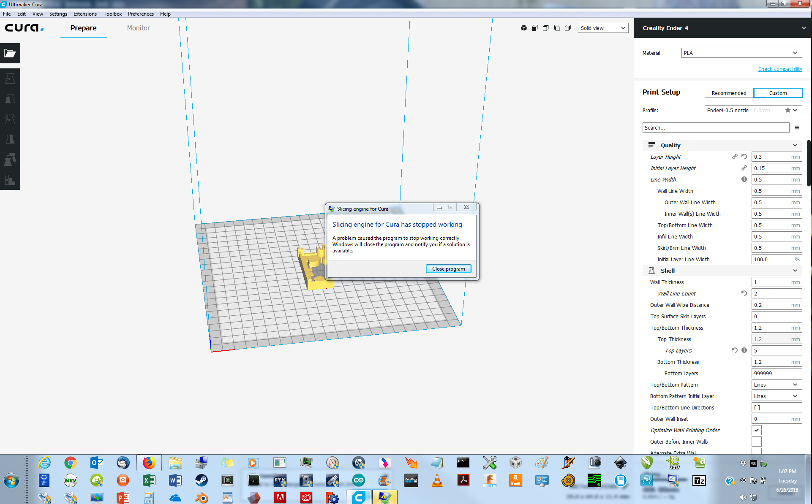
Task: Open the Solid view dropdown
Action: (603, 28)
